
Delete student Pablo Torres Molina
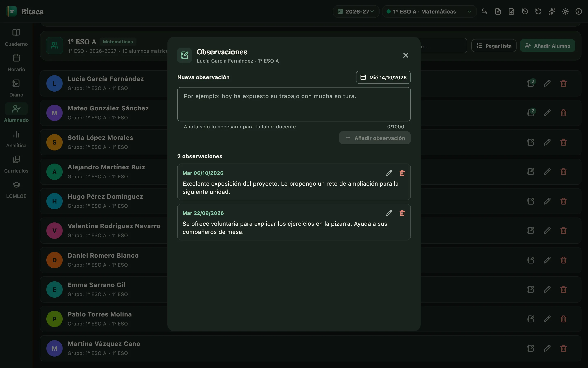[563, 319]
